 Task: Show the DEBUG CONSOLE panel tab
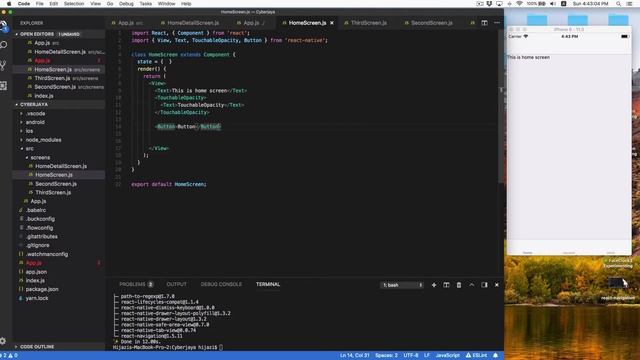coord(221,284)
